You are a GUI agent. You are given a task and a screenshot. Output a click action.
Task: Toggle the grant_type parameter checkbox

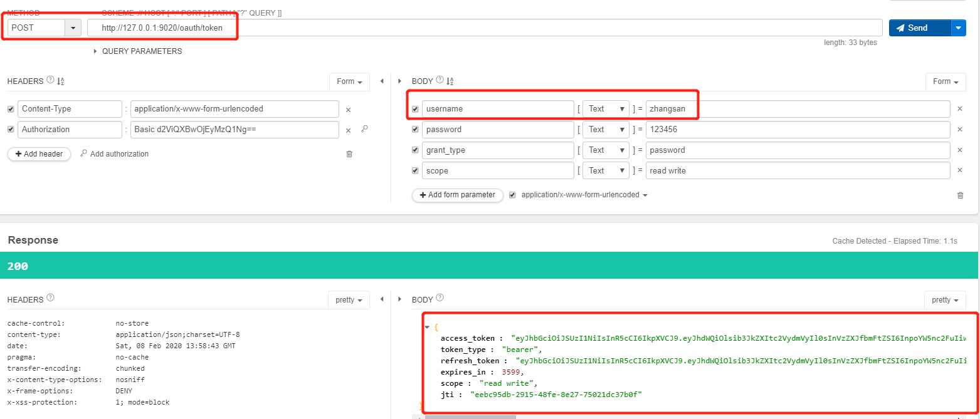tap(416, 150)
